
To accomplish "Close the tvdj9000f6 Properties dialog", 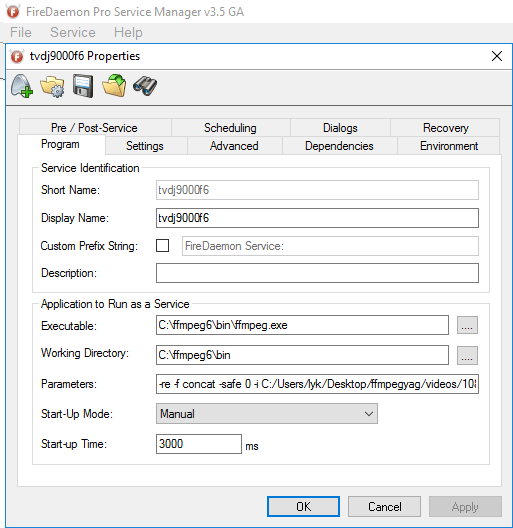I will pyautogui.click(x=497, y=56).
